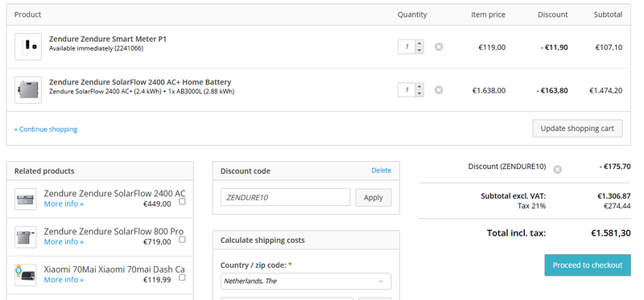Tick checkbox for Xiaomi 70mai Dash Cam
The image size is (644, 300).
pyautogui.click(x=182, y=277)
